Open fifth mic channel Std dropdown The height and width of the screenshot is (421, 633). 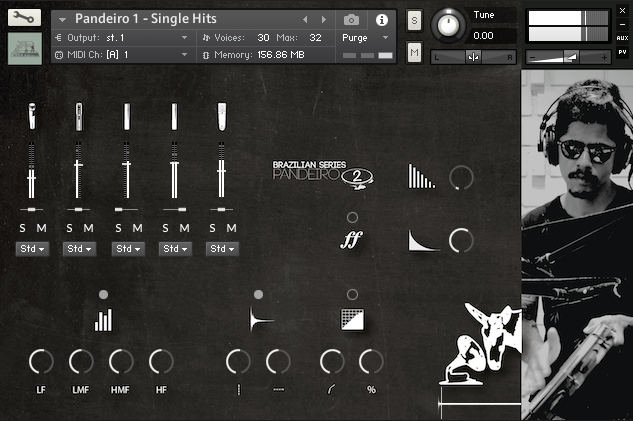(x=222, y=249)
